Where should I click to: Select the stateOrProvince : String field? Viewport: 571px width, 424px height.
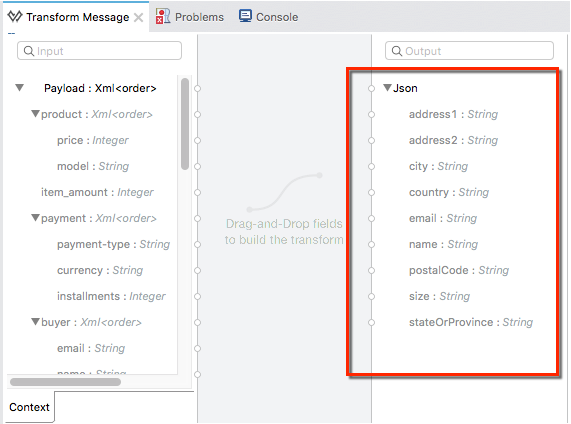pyautogui.click(x=471, y=322)
